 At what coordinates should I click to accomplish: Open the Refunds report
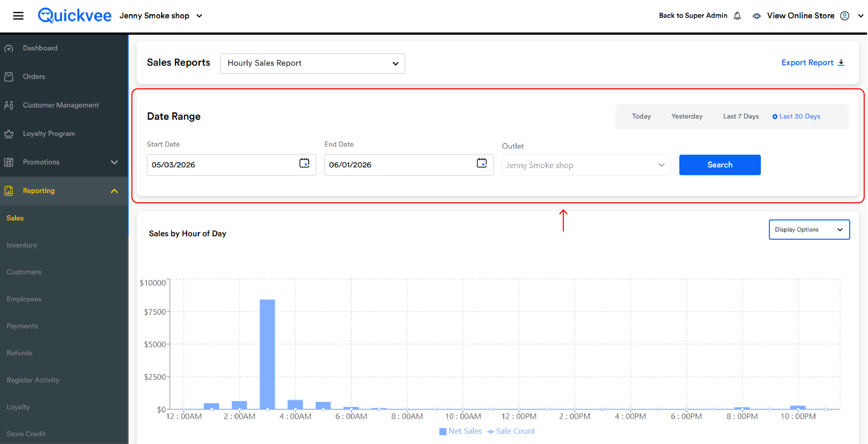click(x=20, y=353)
